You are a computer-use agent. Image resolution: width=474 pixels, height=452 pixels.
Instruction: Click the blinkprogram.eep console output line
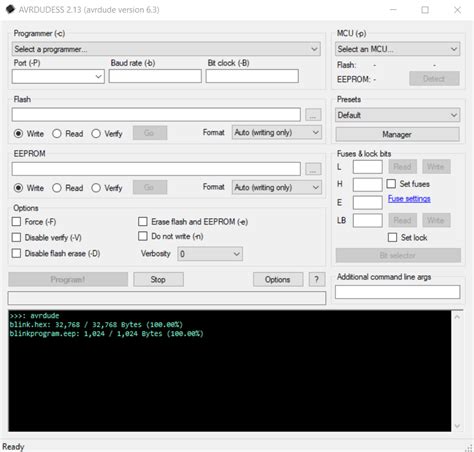[106, 334]
